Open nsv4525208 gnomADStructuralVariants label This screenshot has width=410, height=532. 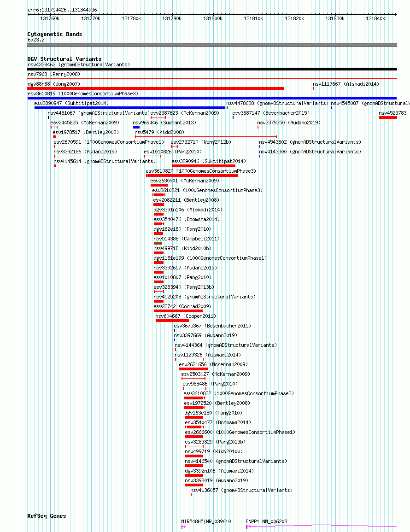click(x=205, y=297)
